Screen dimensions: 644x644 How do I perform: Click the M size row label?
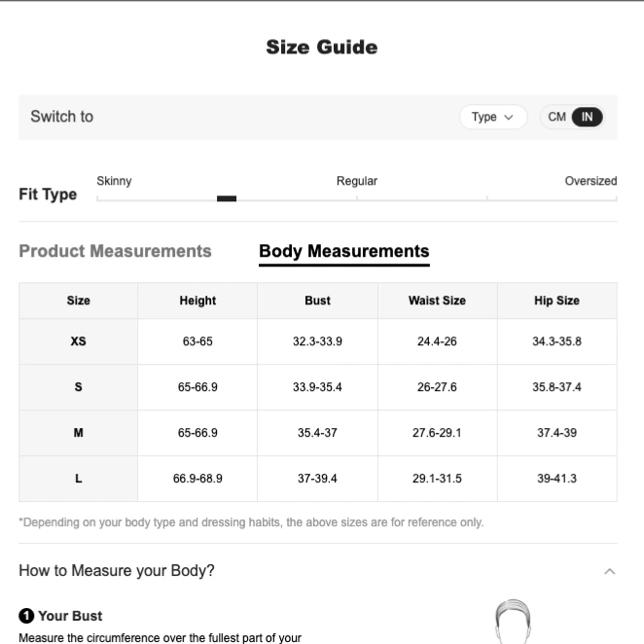pos(78,433)
